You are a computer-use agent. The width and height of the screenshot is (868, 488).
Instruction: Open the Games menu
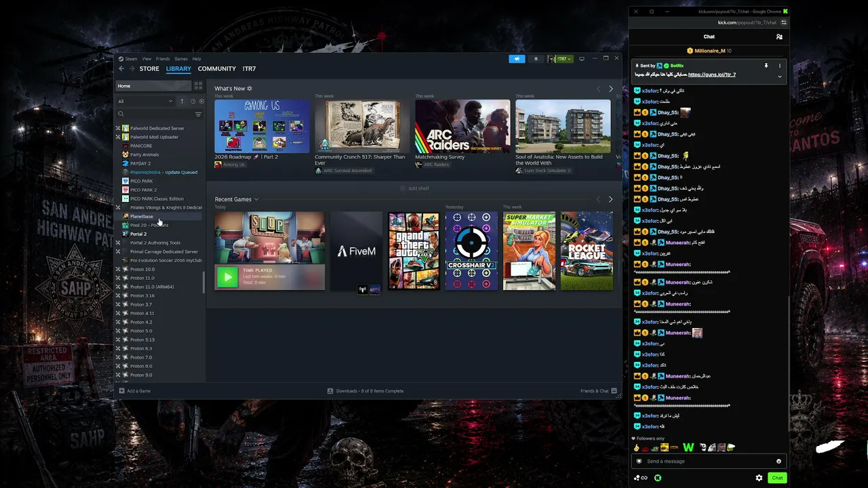[181, 59]
